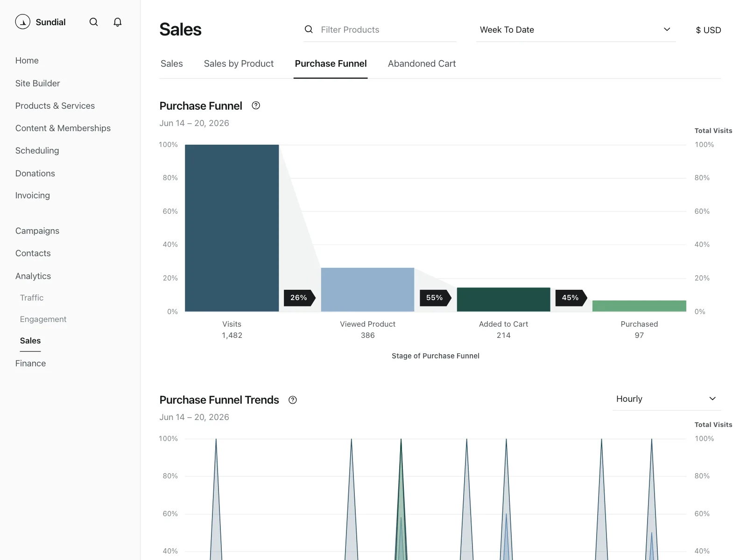Screen dimensions: 747x560
Task: Open Finance in sidebar
Action: tap(30, 364)
